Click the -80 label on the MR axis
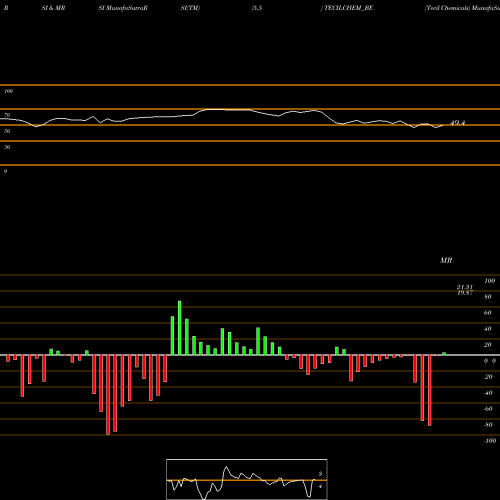Image resolution: width=500 pixels, height=500 pixels. [x=488, y=425]
